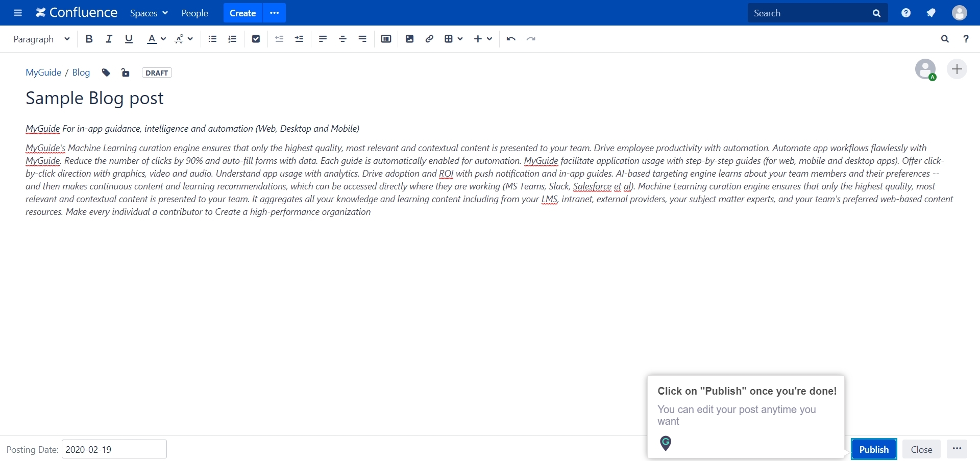Viewport: 980px width, 461px height.
Task: Expand the insert table dropdown
Action: 453,39
